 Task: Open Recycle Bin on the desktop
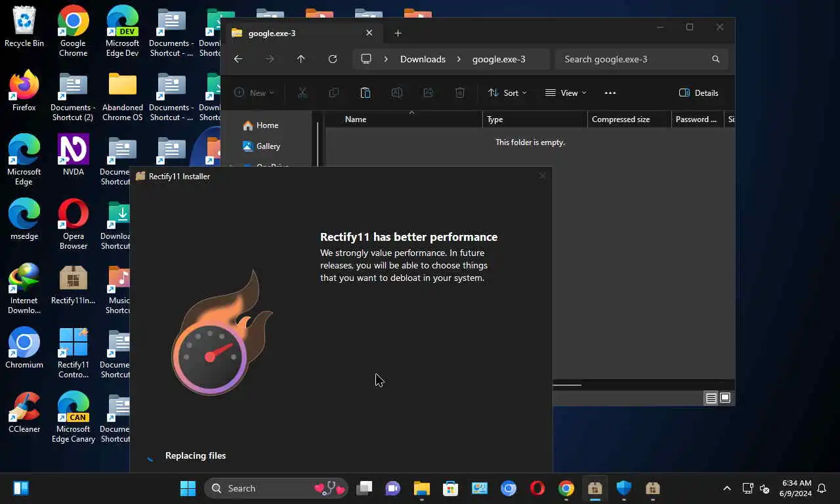point(24,27)
